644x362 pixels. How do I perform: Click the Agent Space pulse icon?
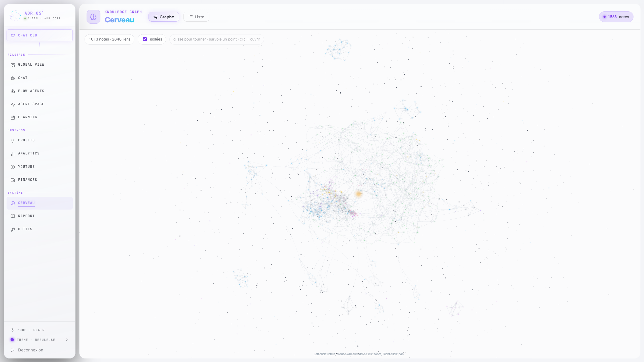tap(13, 104)
